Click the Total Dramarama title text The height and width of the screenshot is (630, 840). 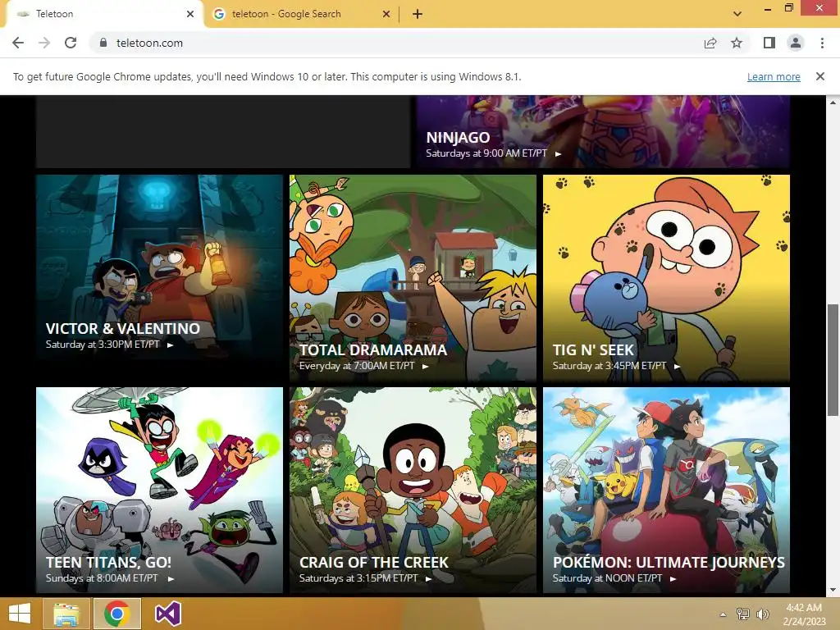pyautogui.click(x=373, y=349)
